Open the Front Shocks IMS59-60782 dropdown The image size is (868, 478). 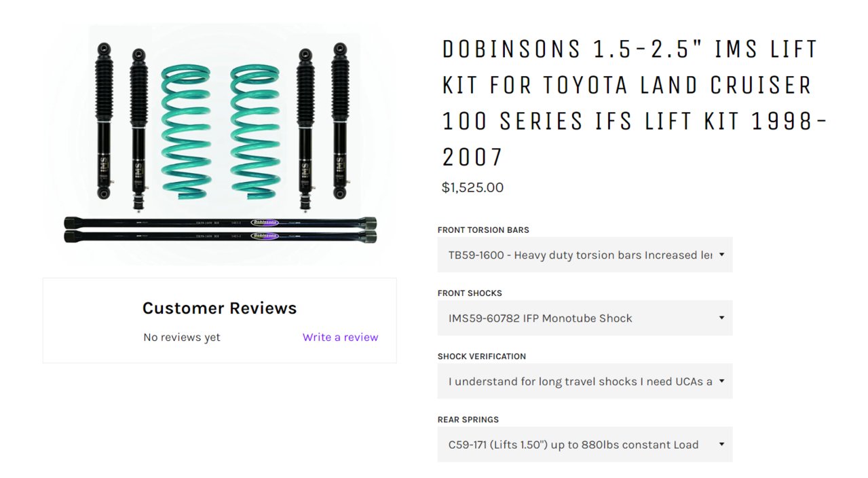tap(585, 318)
